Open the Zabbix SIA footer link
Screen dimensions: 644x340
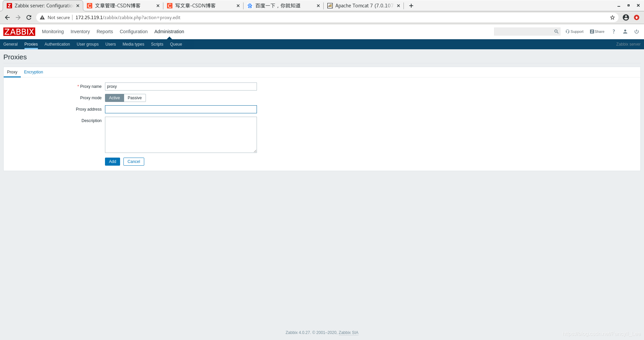tap(348, 333)
